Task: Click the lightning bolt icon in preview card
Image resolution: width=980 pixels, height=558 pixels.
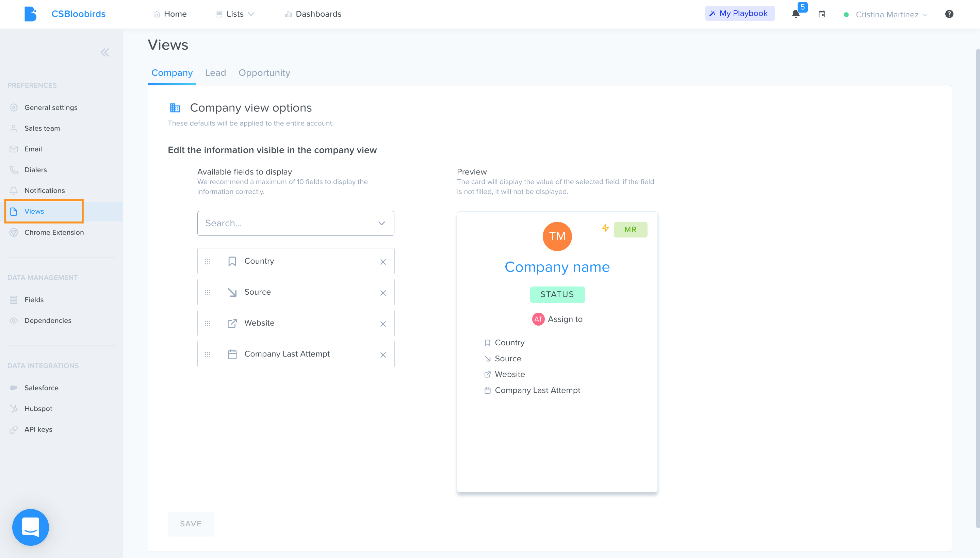Action: pyautogui.click(x=605, y=228)
